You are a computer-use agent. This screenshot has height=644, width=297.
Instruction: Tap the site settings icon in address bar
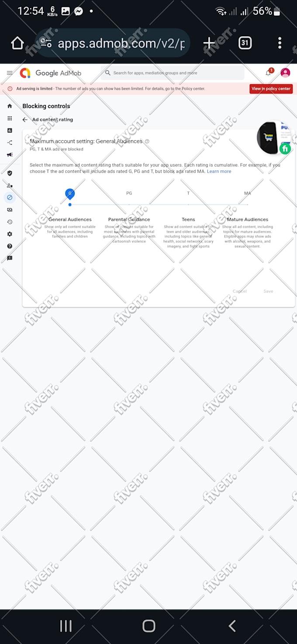pos(45,43)
